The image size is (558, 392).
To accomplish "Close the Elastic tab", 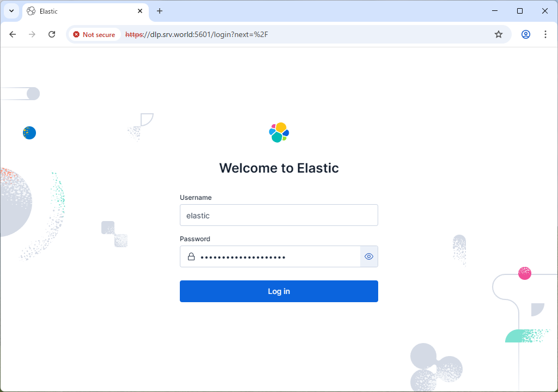I will pyautogui.click(x=140, y=11).
